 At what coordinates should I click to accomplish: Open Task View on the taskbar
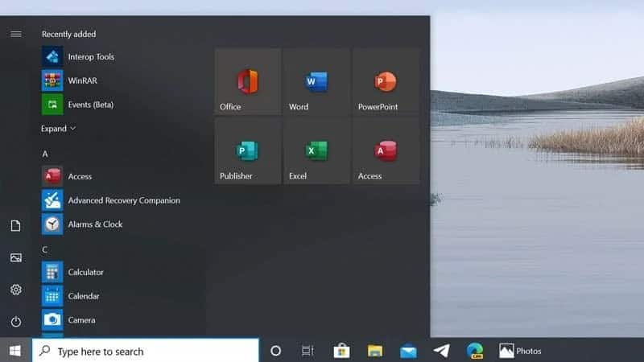[x=308, y=351]
